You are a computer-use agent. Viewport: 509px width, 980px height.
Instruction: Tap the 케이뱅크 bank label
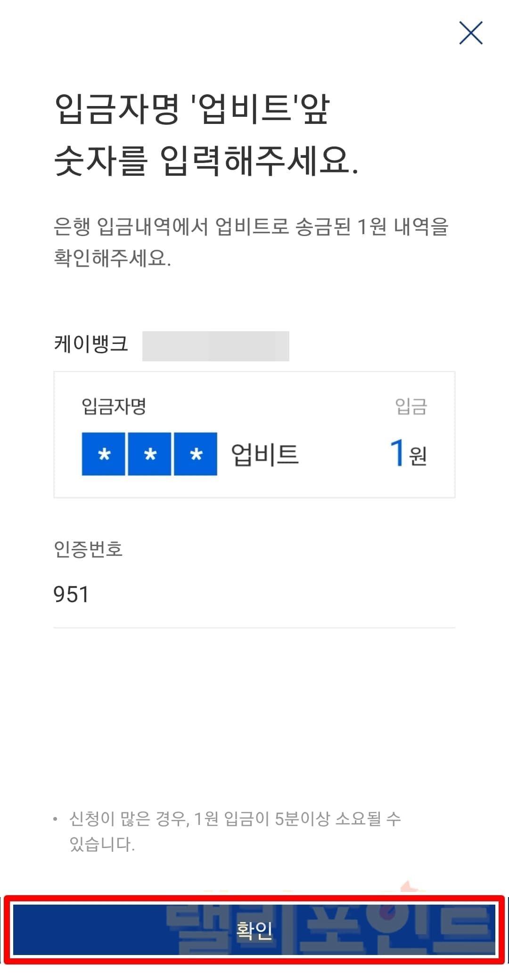[91, 343]
